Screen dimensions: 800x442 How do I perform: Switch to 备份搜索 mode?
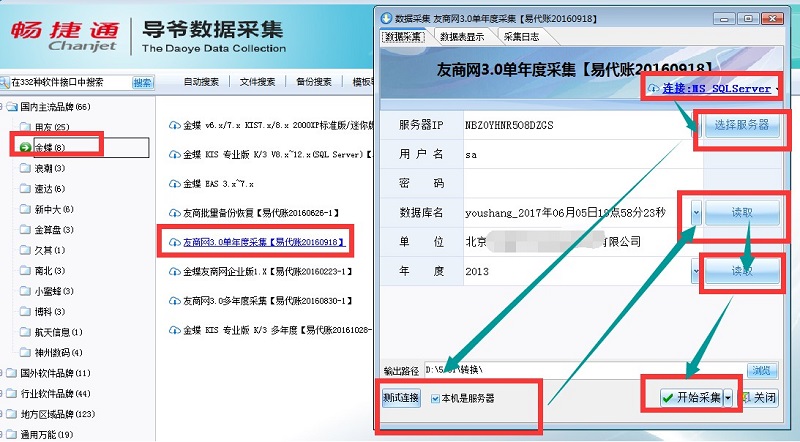pos(314,82)
